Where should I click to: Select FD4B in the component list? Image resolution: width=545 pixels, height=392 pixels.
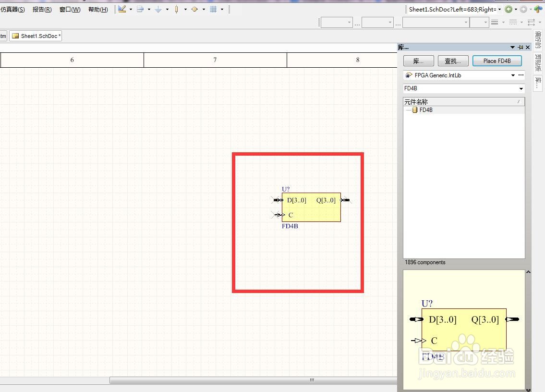point(426,110)
